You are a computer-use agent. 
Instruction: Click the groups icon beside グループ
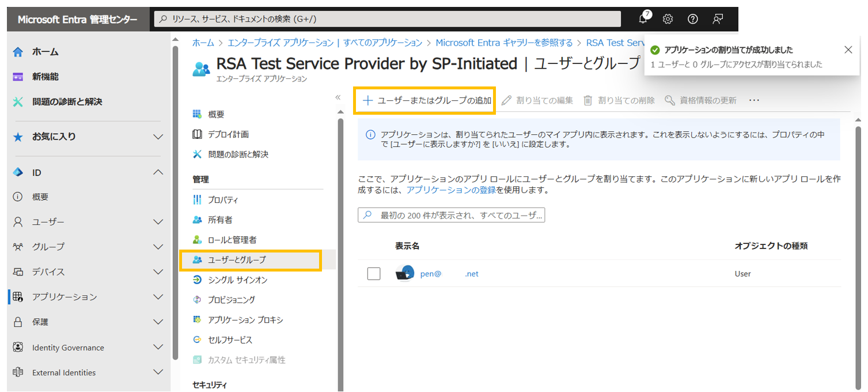[x=18, y=247]
